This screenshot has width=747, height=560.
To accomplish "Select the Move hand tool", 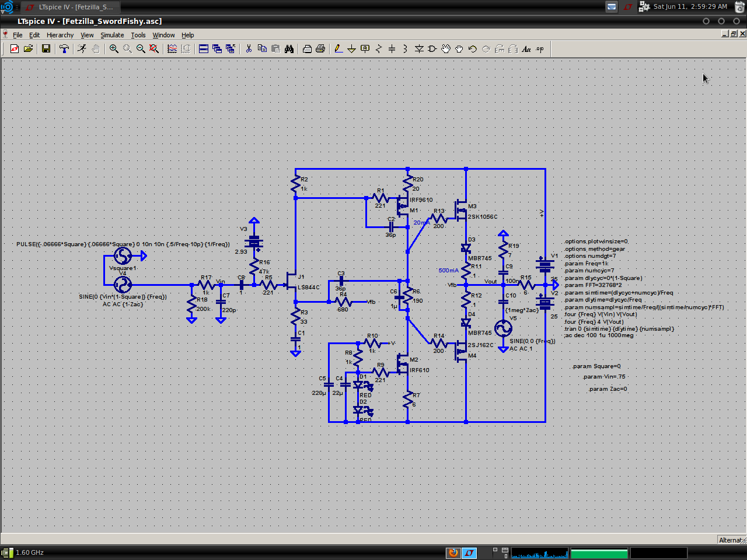I will [x=446, y=49].
